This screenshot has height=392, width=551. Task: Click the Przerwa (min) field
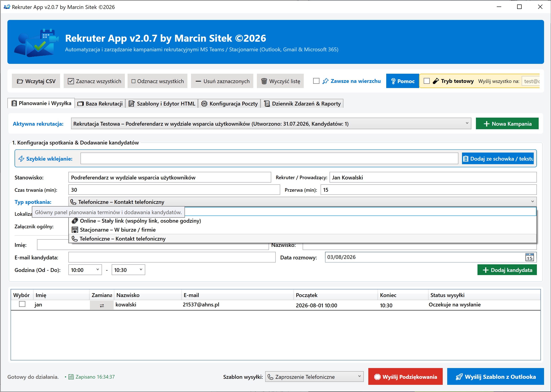429,190
